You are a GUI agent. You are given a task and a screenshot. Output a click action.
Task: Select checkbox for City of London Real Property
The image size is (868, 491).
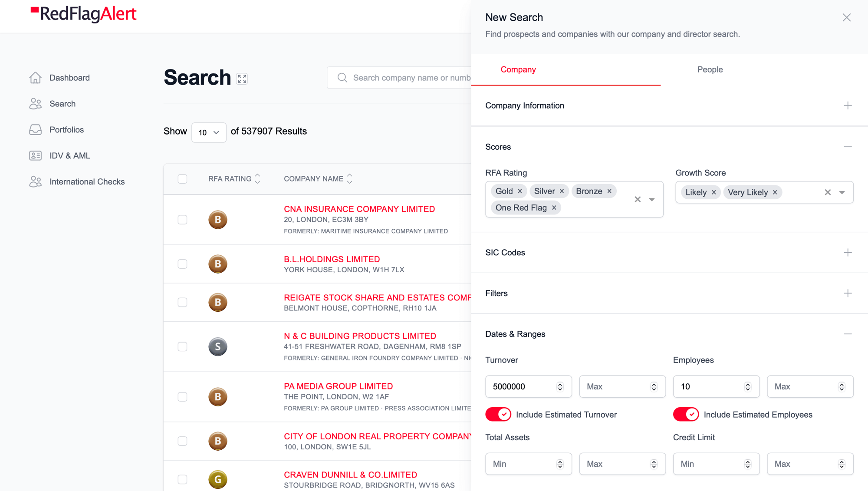(182, 441)
